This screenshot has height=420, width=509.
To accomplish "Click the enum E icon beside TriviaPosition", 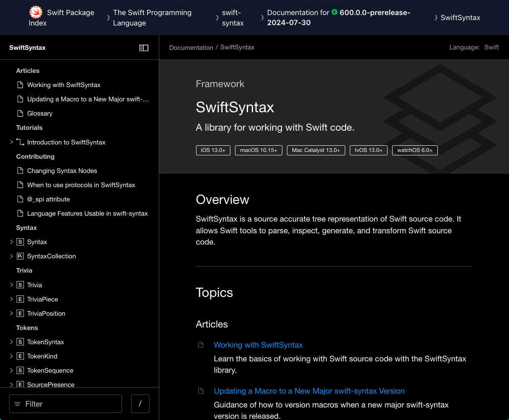I will pyautogui.click(x=20, y=314).
